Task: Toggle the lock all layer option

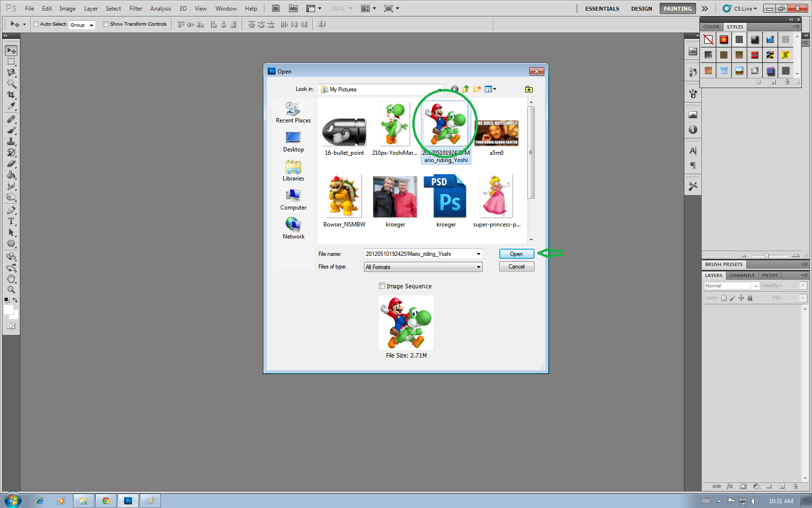Action: pyautogui.click(x=750, y=298)
